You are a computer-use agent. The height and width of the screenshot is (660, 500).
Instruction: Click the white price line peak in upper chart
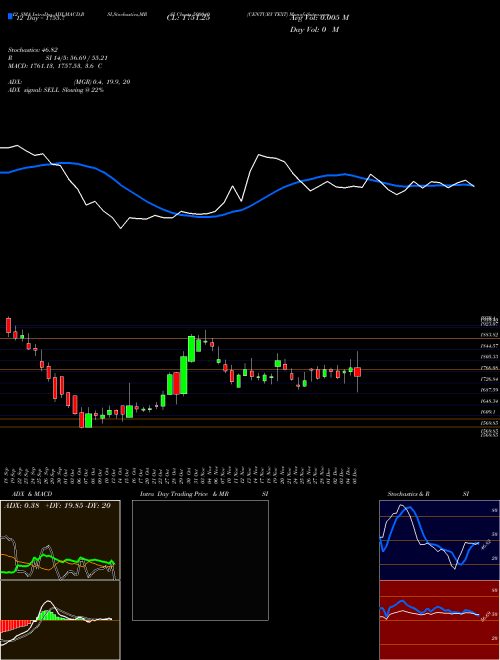tap(259, 155)
